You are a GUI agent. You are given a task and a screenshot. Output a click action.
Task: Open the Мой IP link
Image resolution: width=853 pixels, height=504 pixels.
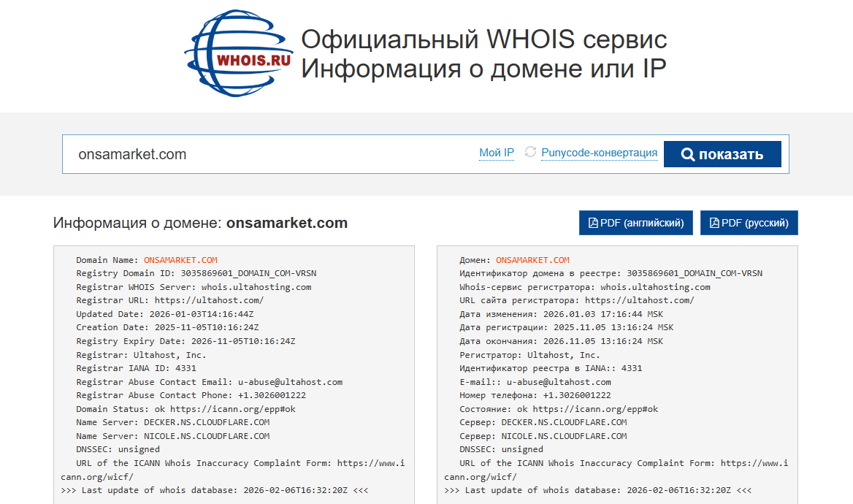tap(497, 153)
